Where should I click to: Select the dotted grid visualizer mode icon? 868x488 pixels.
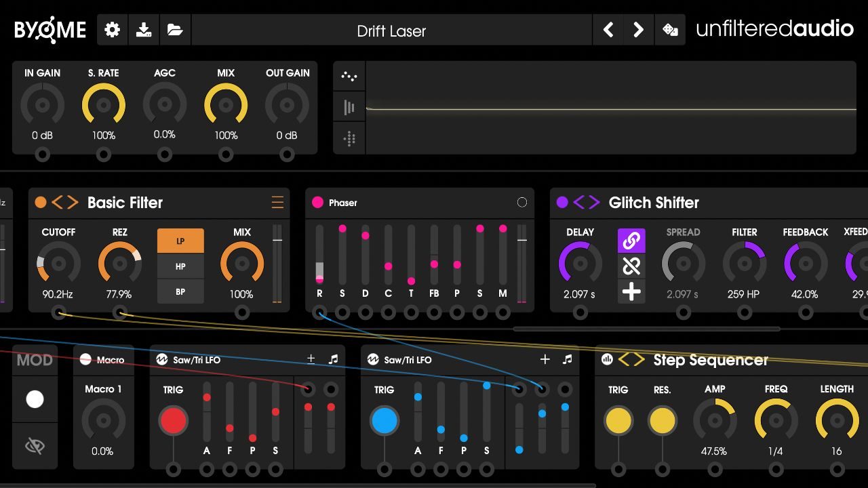coord(349,138)
